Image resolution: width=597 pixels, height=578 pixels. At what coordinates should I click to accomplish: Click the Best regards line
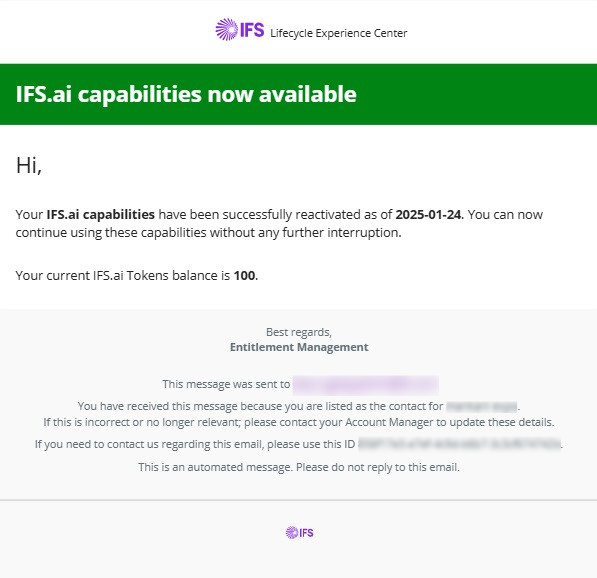tap(299, 332)
